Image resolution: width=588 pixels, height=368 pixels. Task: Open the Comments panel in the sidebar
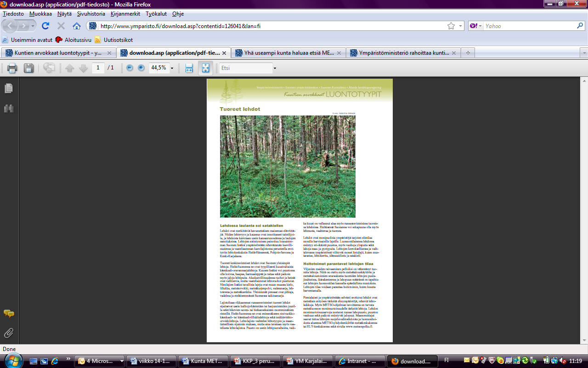tap(9, 313)
